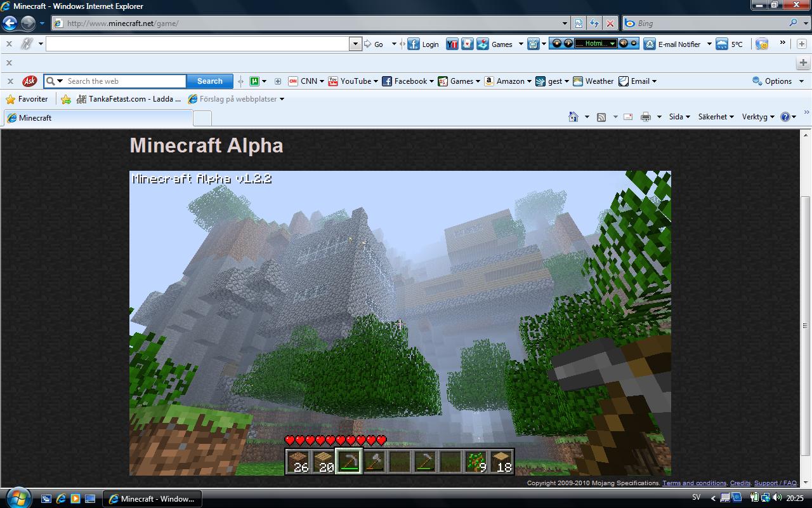812x508 pixels.
Task: Click the system tray volume icon
Action: (777, 498)
